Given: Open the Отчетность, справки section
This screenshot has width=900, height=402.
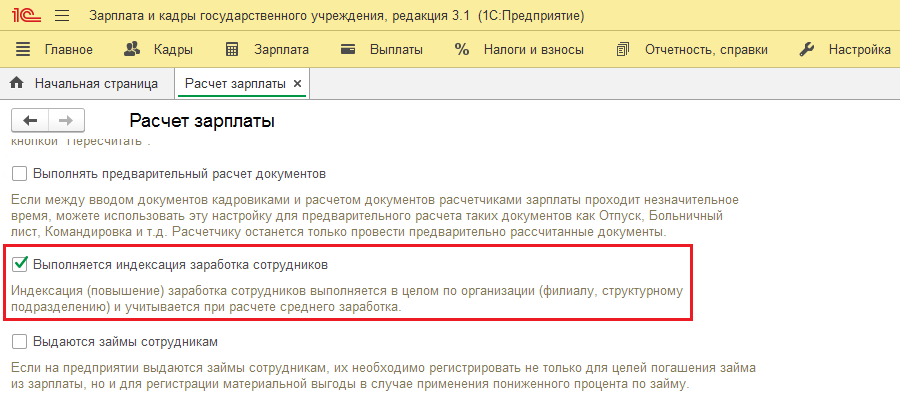Looking at the screenshot, I should tap(706, 50).
